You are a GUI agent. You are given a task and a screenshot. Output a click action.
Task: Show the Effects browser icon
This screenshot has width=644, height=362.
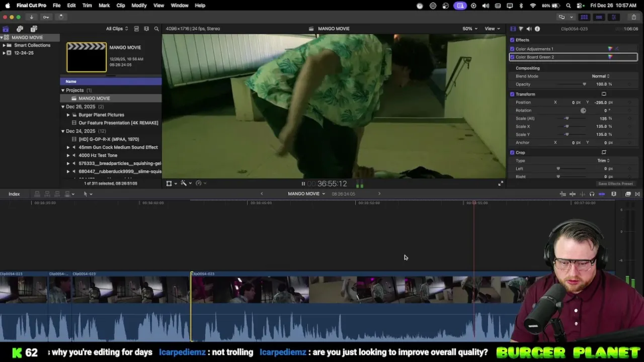[628, 194]
